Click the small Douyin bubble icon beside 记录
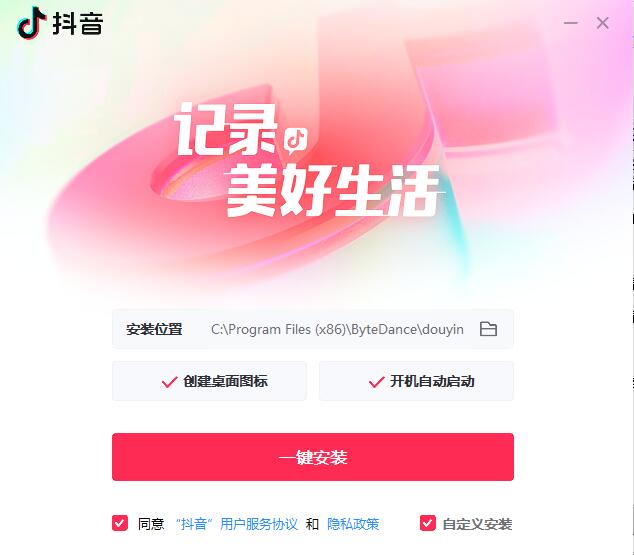This screenshot has height=555, width=634. pos(295,141)
